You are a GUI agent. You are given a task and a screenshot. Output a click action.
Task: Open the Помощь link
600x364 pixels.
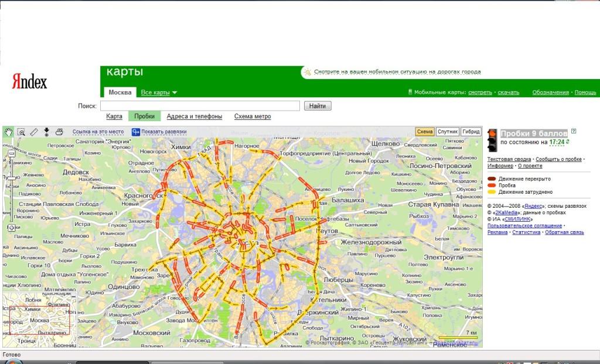pyautogui.click(x=585, y=92)
